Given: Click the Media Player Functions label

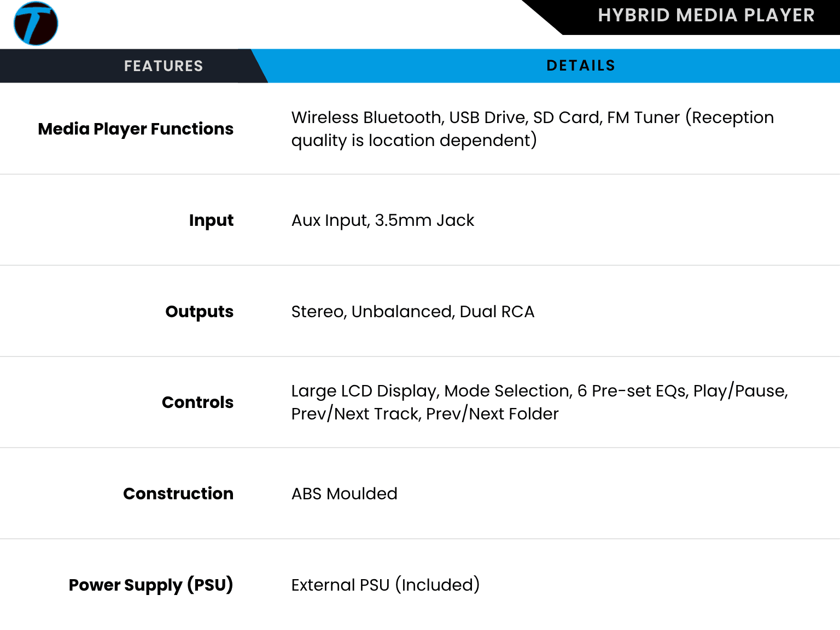Looking at the screenshot, I should (x=136, y=129).
